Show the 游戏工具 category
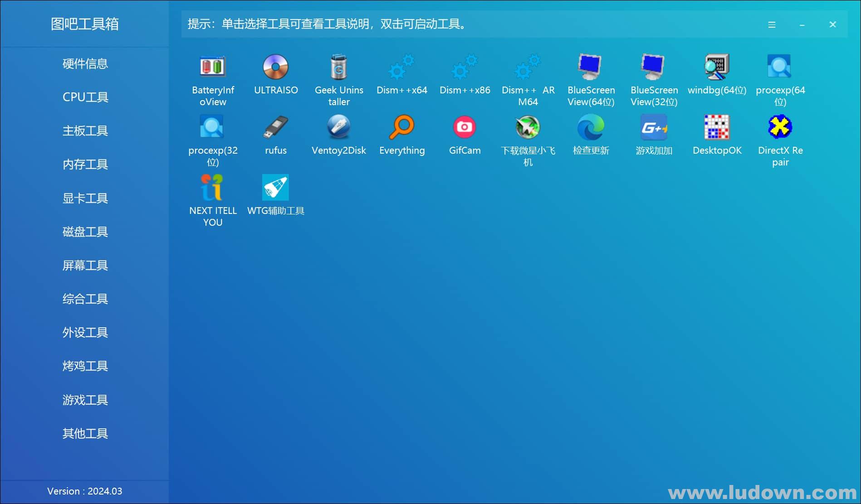Viewport: 861px width, 504px height. point(85,400)
